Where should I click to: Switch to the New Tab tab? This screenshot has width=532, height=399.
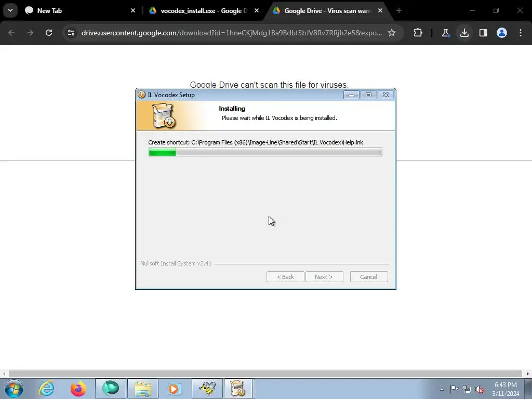pos(81,10)
